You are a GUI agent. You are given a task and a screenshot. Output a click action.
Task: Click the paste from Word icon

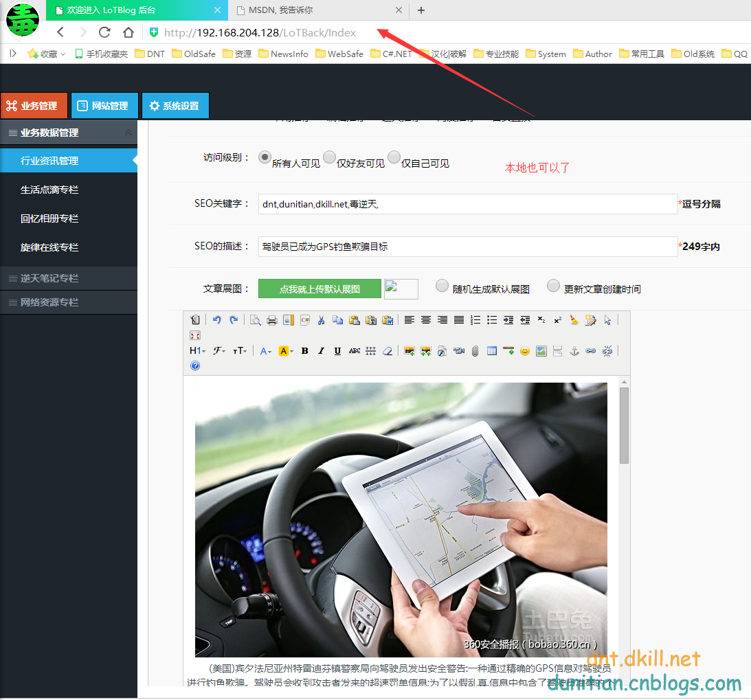[388, 320]
